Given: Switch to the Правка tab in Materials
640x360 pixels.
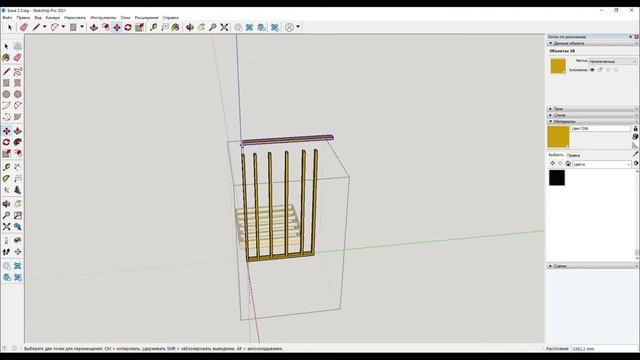Looking at the screenshot, I should pos(573,156).
